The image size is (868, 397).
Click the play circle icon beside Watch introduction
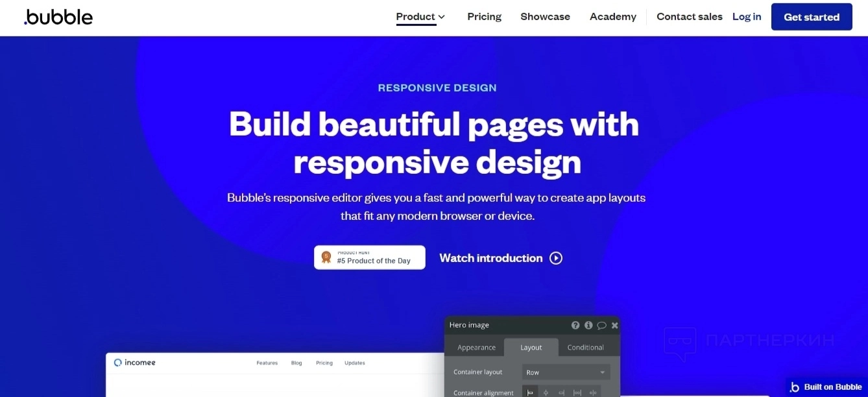556,258
